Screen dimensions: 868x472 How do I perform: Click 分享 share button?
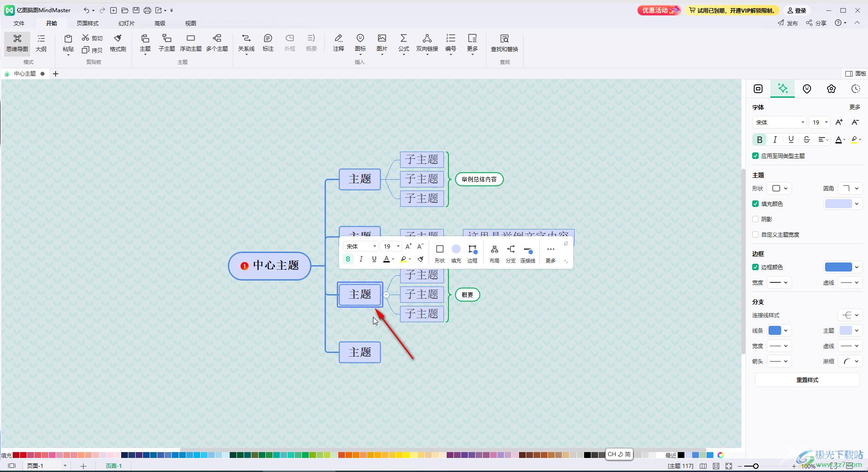[816, 23]
